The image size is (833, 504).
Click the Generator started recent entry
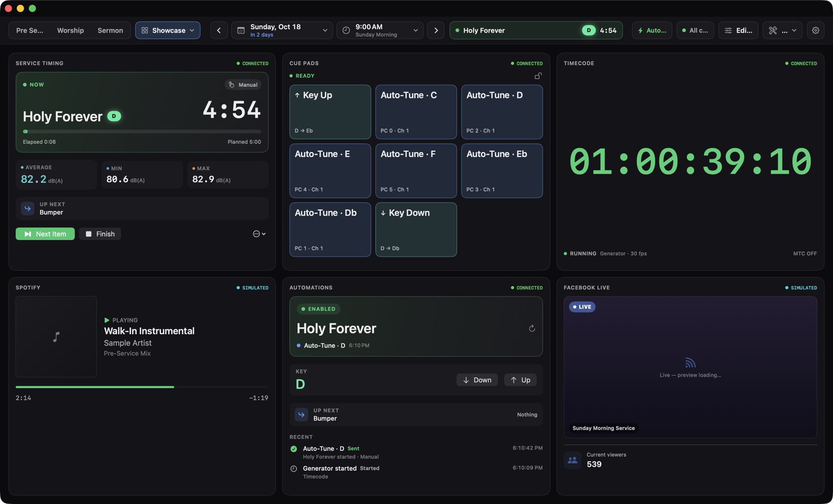click(416, 472)
